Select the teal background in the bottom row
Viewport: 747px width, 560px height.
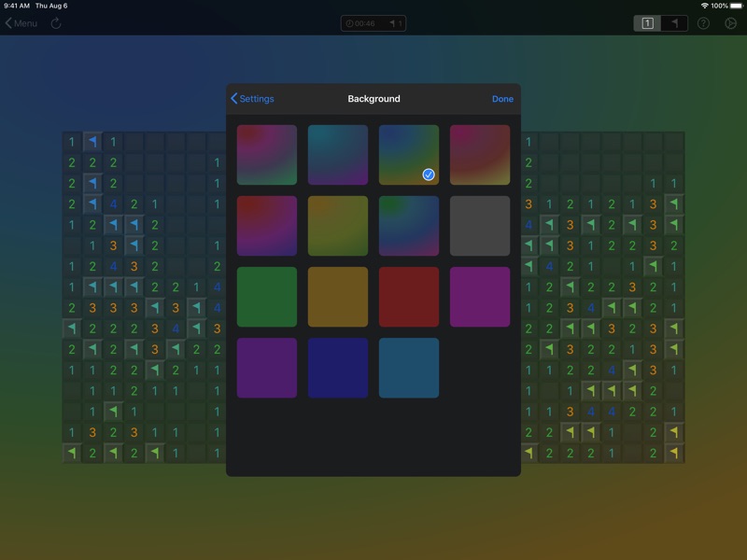pyautogui.click(x=409, y=367)
